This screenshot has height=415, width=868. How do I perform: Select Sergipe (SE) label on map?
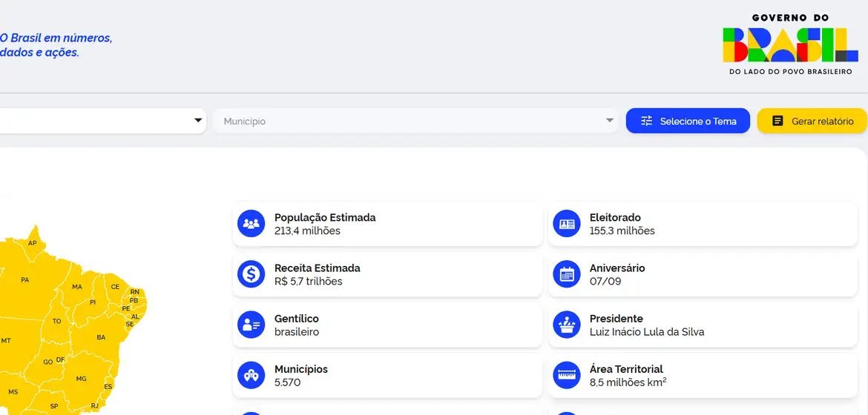pyautogui.click(x=130, y=324)
